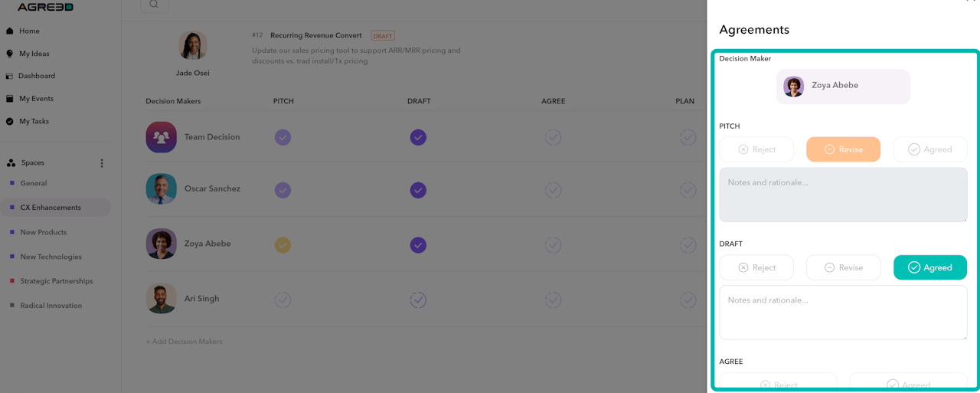Select the New Products space

click(43, 232)
